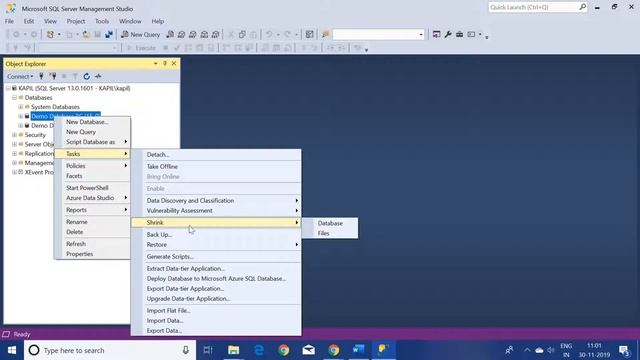
Task: Click the Disconnect icon in Object Explorer
Action: click(53, 76)
